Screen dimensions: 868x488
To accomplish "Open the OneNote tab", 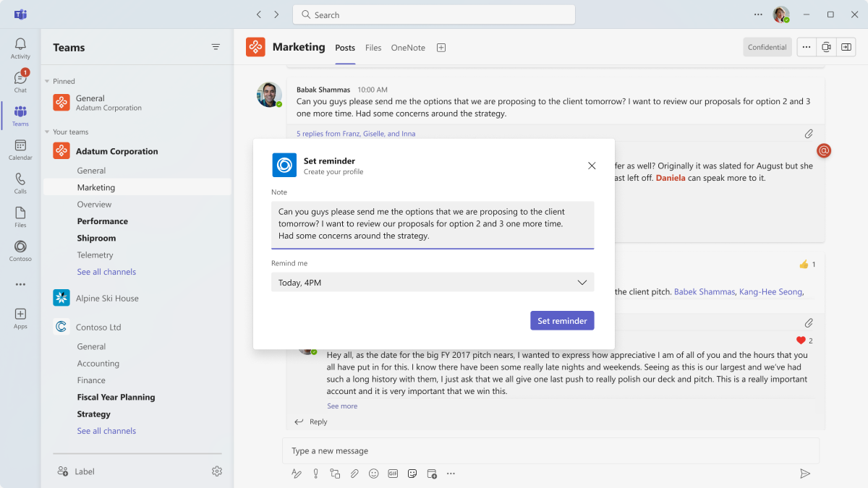I will pyautogui.click(x=408, y=48).
